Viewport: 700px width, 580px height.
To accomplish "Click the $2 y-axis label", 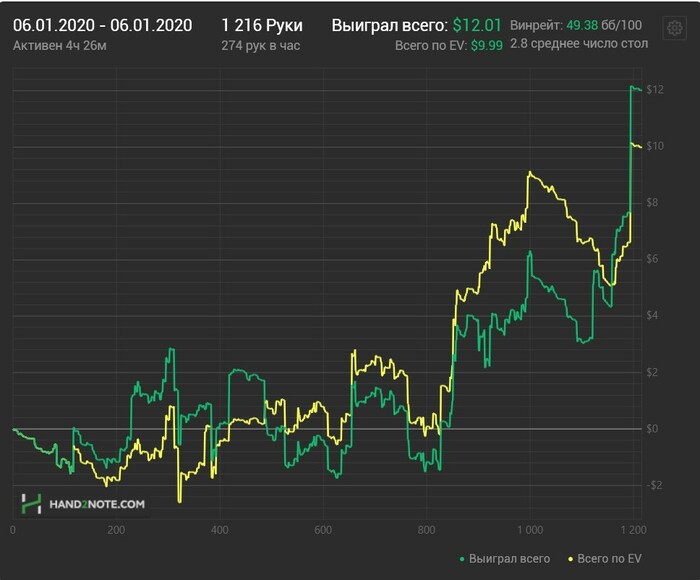I will [652, 372].
